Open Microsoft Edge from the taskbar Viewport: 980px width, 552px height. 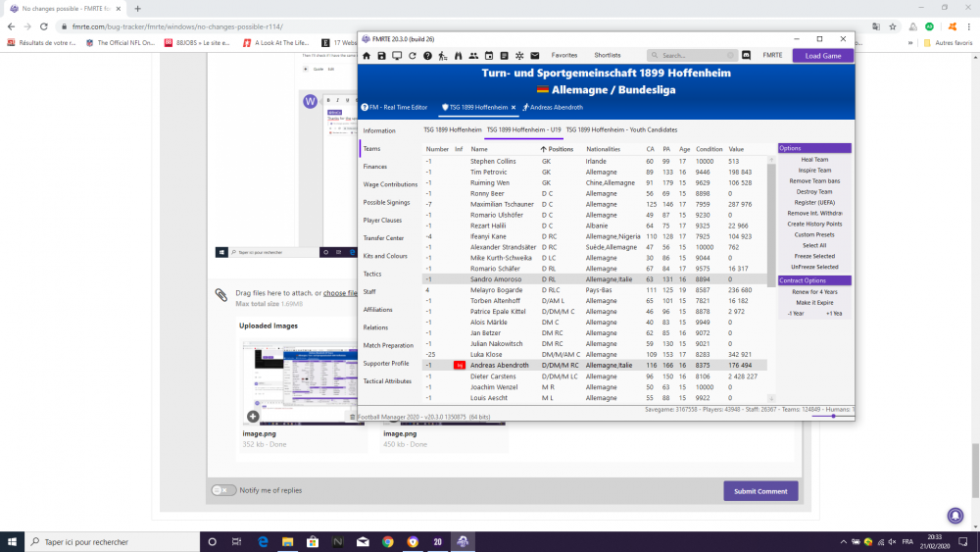pos(263,542)
